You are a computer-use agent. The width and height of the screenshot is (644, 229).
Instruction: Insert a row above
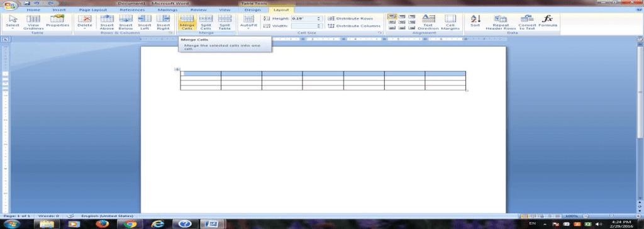point(107,22)
